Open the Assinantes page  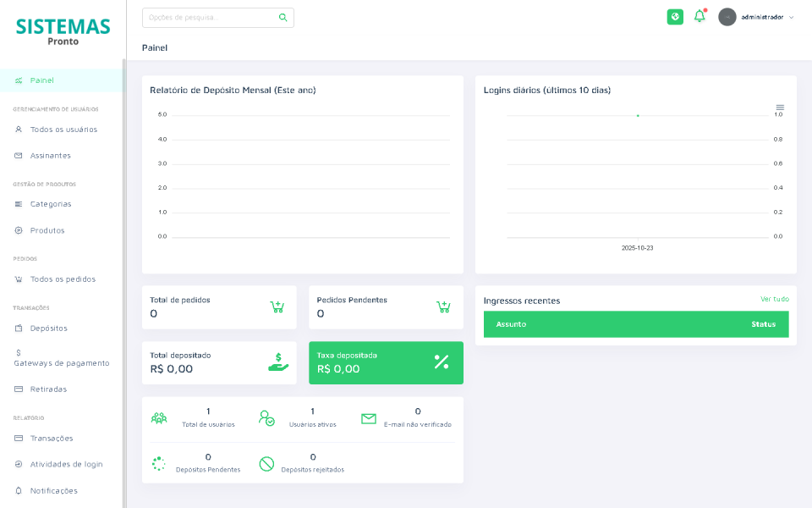tap(48, 155)
